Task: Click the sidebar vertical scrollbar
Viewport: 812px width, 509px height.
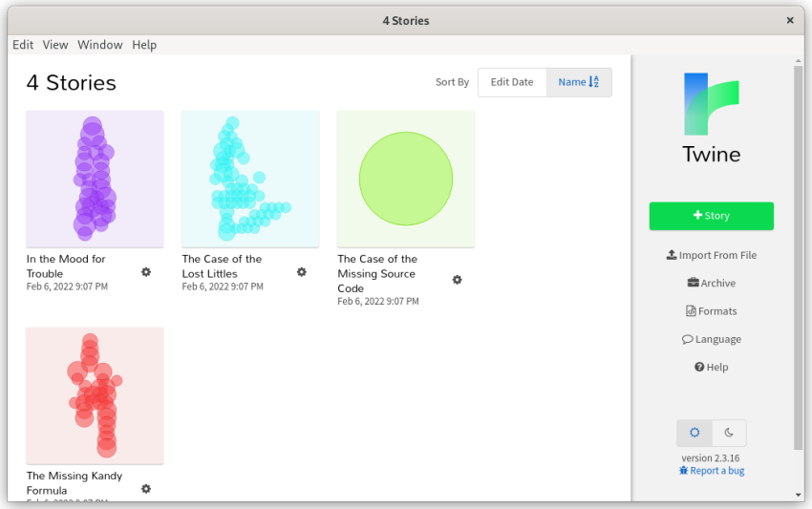Action: (798, 258)
